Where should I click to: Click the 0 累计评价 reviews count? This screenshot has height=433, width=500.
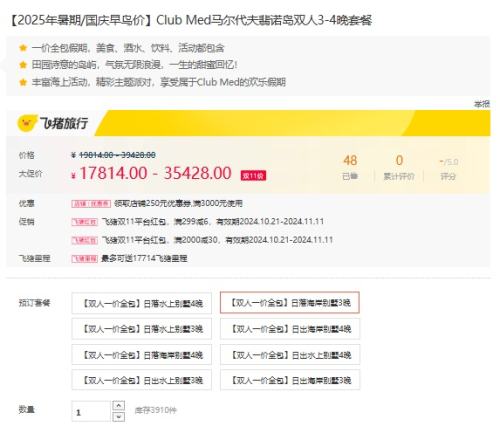(x=399, y=167)
